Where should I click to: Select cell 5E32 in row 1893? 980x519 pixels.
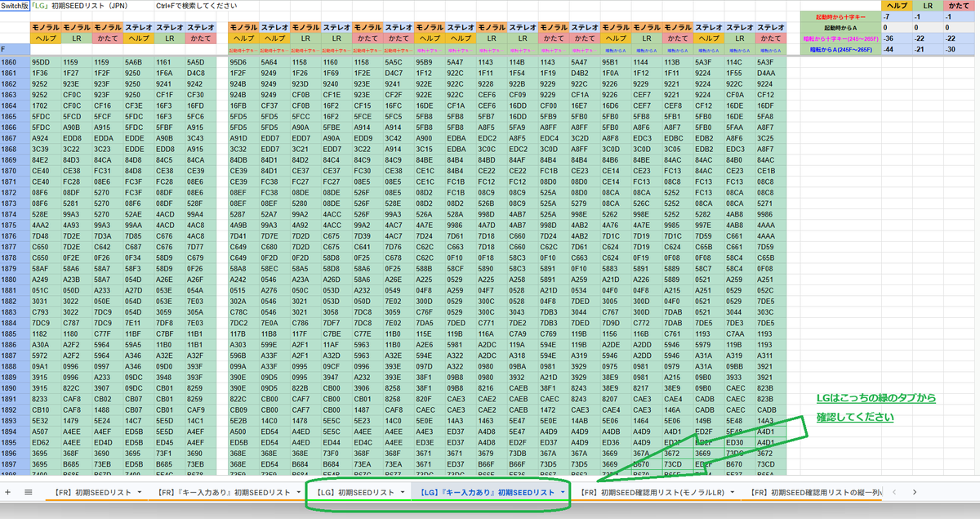coord(46,420)
